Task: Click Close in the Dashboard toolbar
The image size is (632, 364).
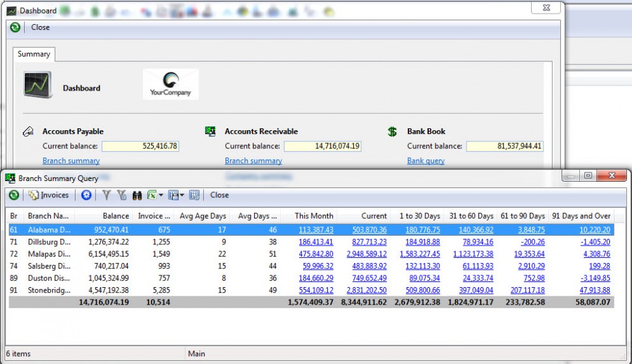Action: pyautogui.click(x=40, y=27)
